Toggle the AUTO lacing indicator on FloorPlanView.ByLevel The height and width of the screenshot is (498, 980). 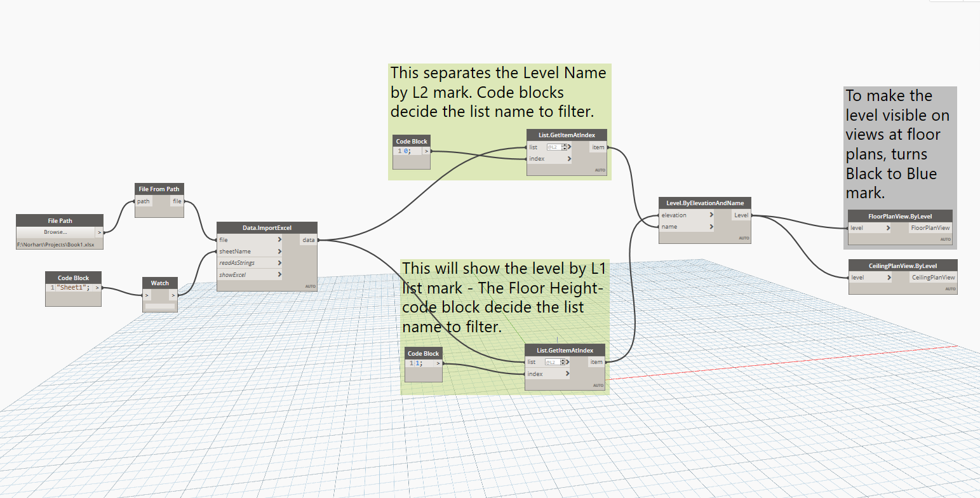tap(946, 239)
